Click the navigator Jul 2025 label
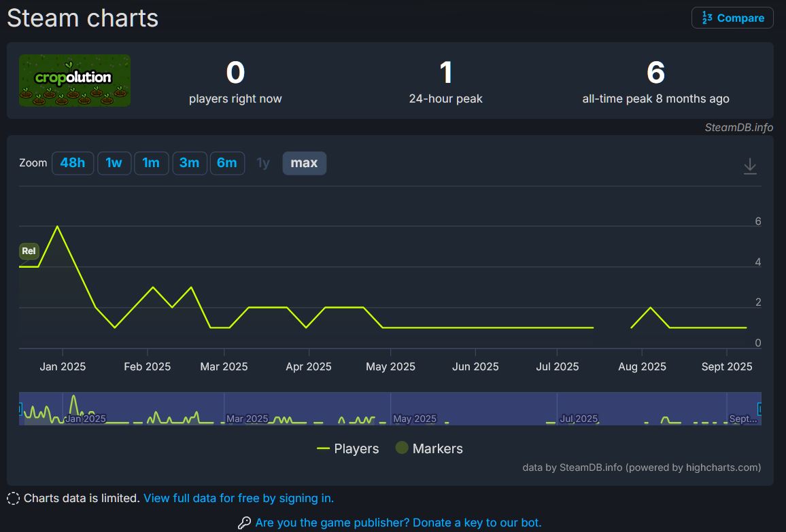The width and height of the screenshot is (786, 532). point(579,419)
